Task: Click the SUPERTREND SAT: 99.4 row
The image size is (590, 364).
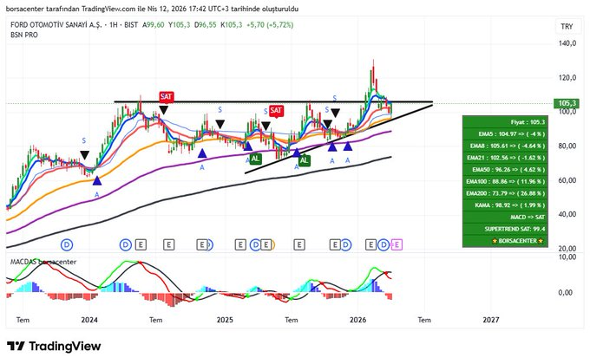Action: (x=505, y=229)
